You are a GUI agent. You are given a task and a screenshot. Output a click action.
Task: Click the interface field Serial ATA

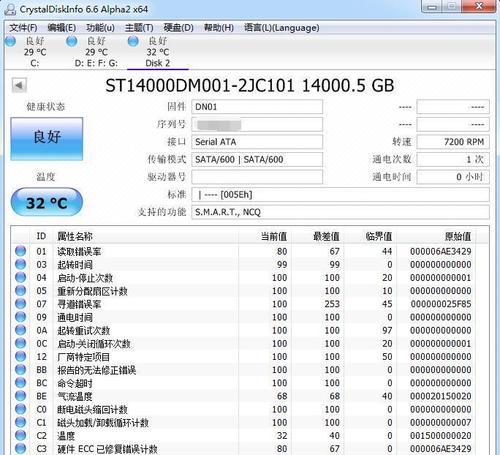(x=257, y=142)
